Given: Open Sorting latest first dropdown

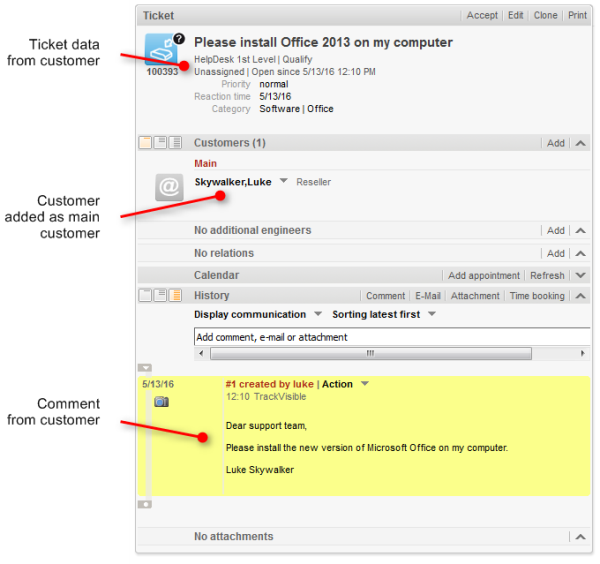Looking at the screenshot, I should pos(432,314).
